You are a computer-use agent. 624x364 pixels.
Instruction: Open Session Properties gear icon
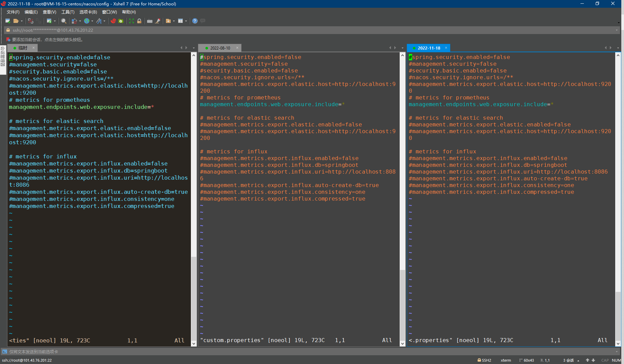49,21
